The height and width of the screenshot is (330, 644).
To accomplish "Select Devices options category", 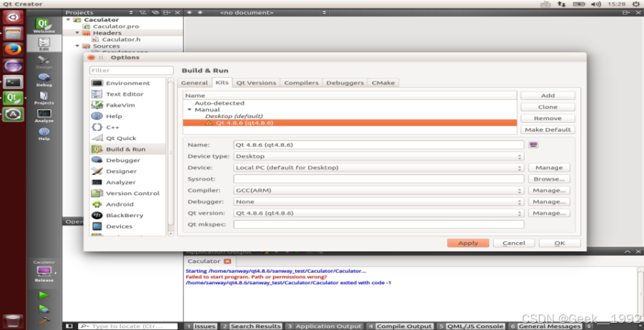I will [x=128, y=226].
